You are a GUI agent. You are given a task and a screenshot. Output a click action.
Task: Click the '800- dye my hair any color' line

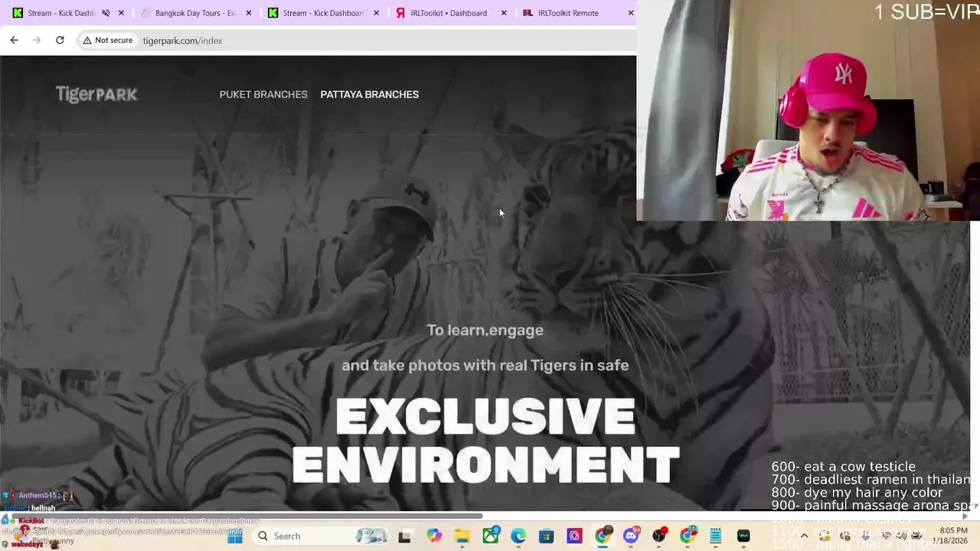[x=857, y=493]
